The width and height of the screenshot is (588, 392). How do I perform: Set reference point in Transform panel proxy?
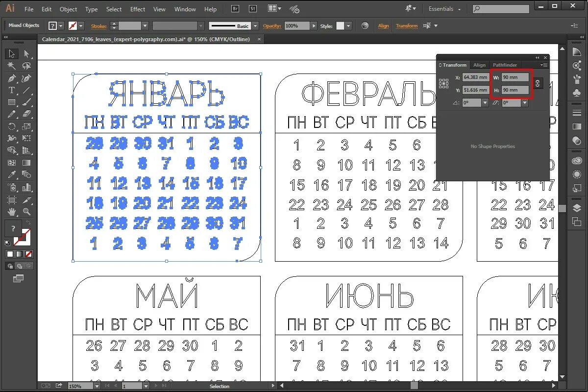click(x=444, y=83)
